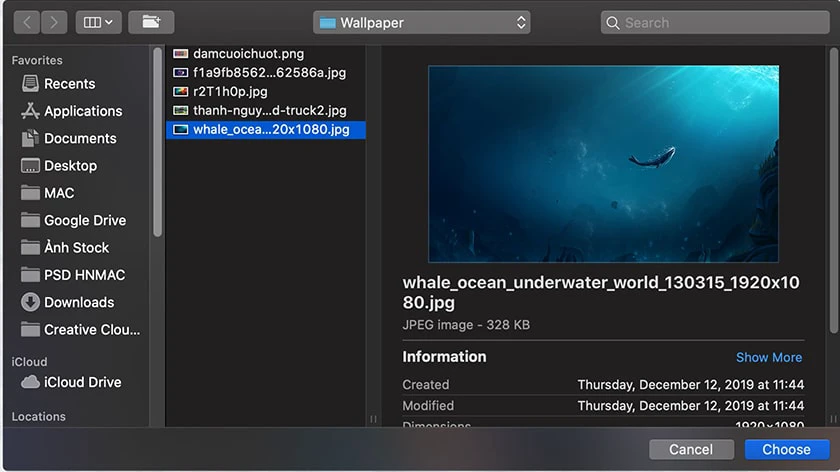Click the magnifying glass search icon
The image size is (840, 472).
point(613,23)
